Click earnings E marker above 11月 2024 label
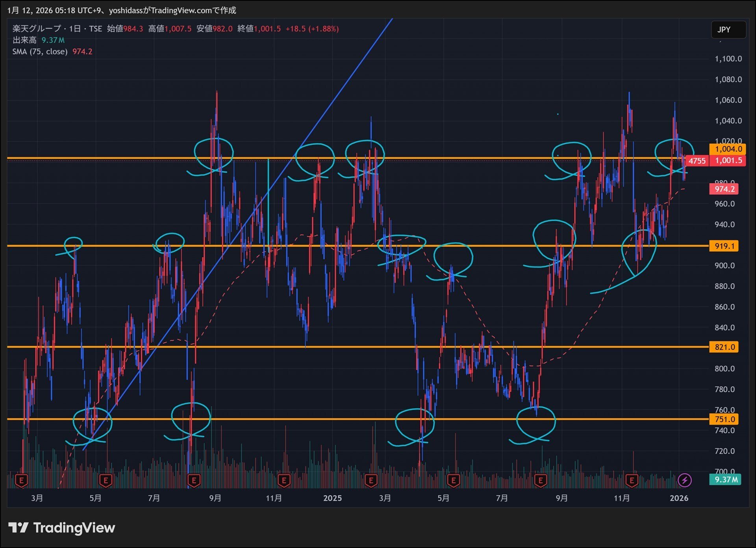The width and height of the screenshot is (756, 548). pyautogui.click(x=284, y=480)
